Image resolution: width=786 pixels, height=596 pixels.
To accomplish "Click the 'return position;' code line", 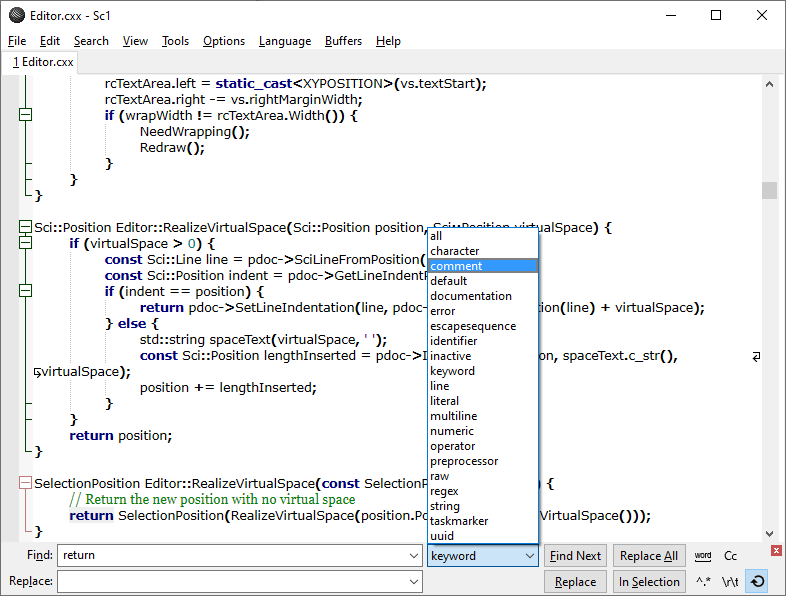I will coord(120,436).
